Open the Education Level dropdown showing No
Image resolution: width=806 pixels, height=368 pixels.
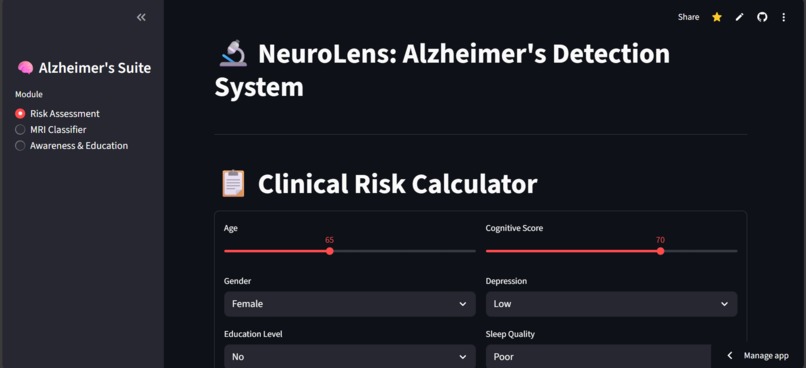pyautogui.click(x=350, y=356)
